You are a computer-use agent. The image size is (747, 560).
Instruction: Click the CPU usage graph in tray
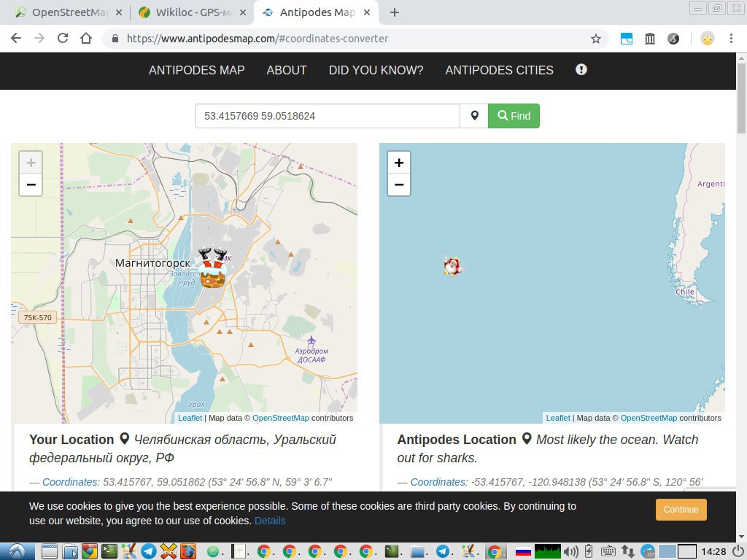547,551
